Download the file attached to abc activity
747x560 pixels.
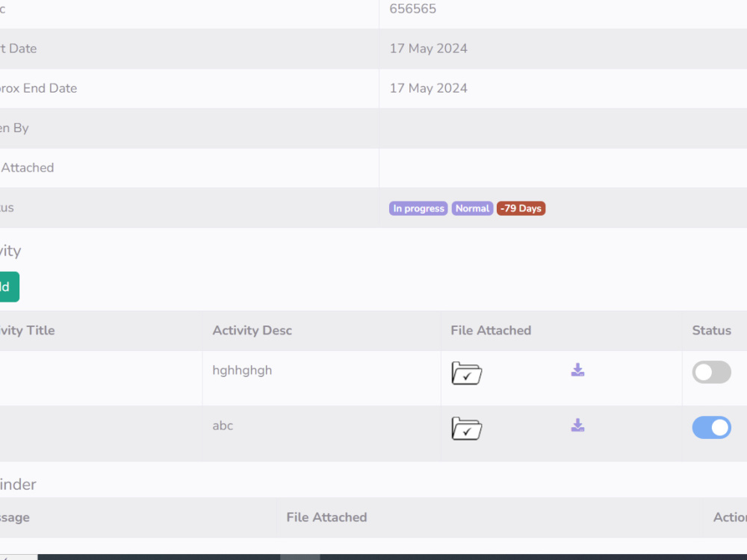[x=577, y=425]
